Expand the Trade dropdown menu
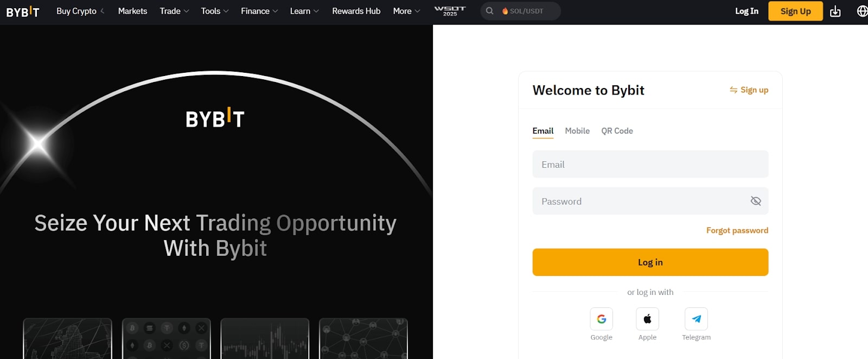This screenshot has width=868, height=359. tap(174, 11)
